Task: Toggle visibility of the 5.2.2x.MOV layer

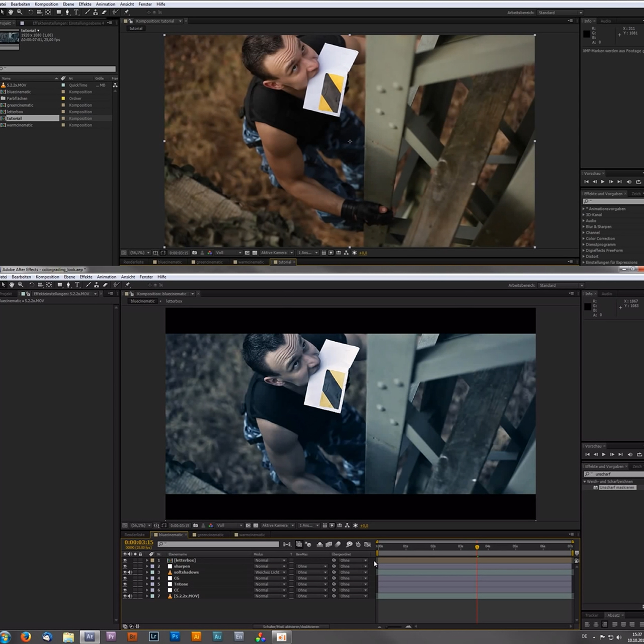Action: pos(125,596)
